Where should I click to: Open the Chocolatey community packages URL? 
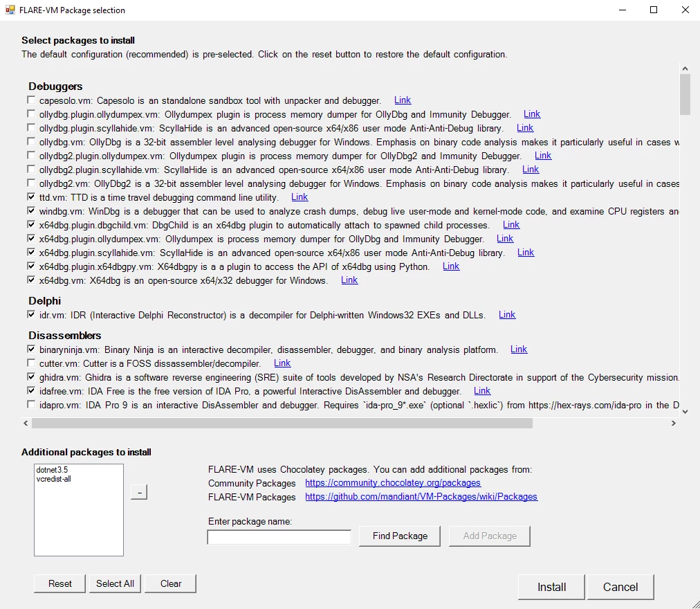click(393, 482)
